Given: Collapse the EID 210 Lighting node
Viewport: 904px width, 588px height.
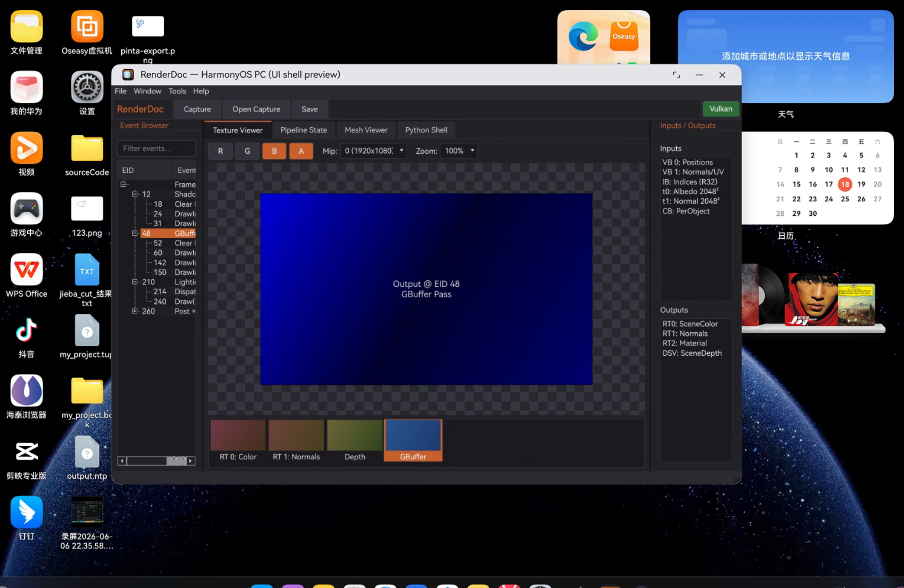Looking at the screenshot, I should [x=134, y=282].
